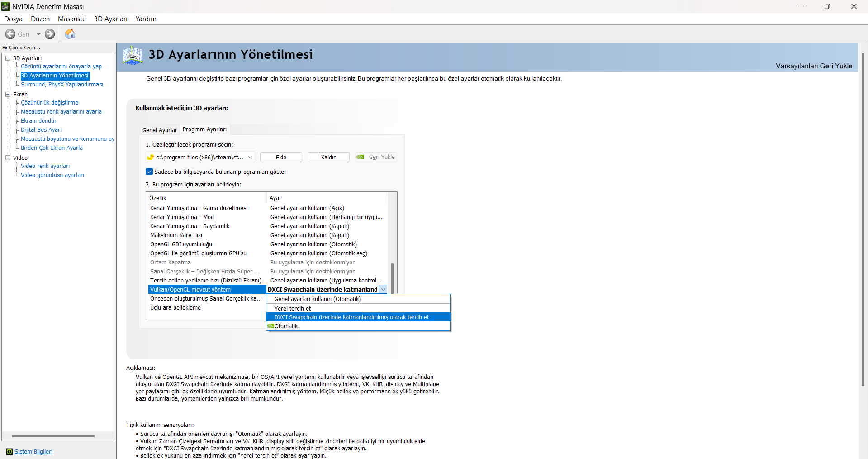Click the Forward arrow icon in toolbar
The image size is (868, 459).
pos(50,34)
